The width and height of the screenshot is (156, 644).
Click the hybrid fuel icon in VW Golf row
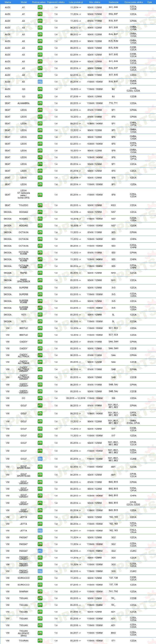tap(40, 459)
